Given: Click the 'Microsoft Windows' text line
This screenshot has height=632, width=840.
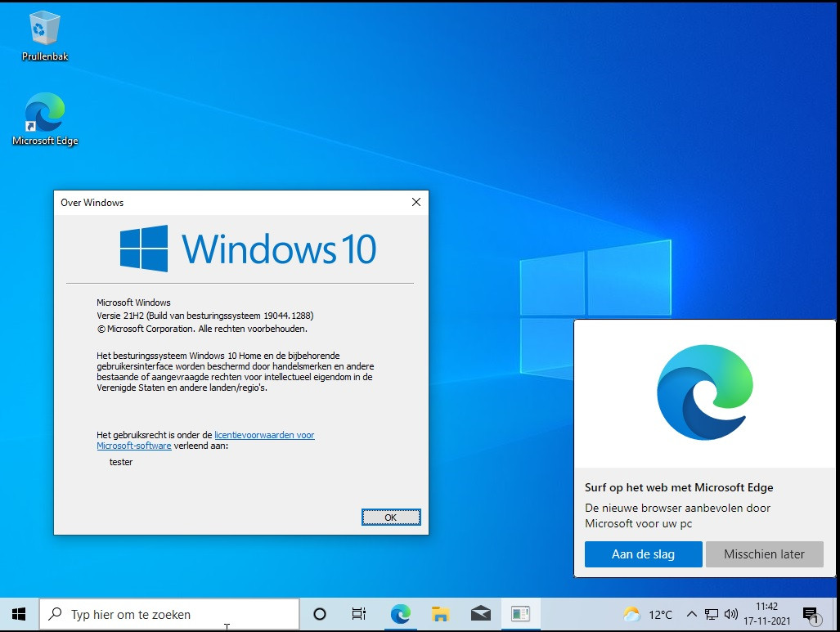Looking at the screenshot, I should [x=133, y=302].
